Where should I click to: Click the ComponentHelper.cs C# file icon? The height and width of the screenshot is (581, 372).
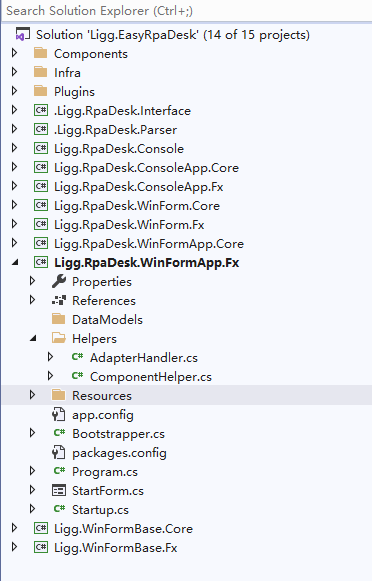click(77, 376)
